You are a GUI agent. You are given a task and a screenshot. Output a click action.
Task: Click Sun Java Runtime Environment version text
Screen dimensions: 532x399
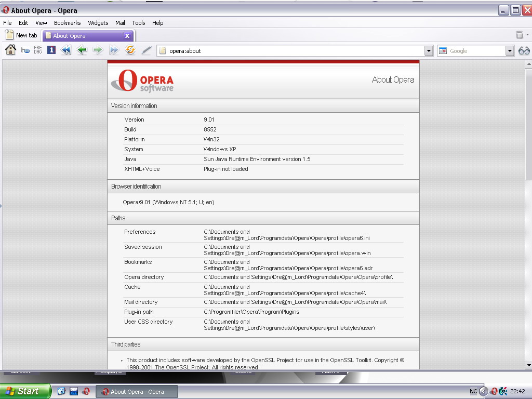[x=257, y=159]
